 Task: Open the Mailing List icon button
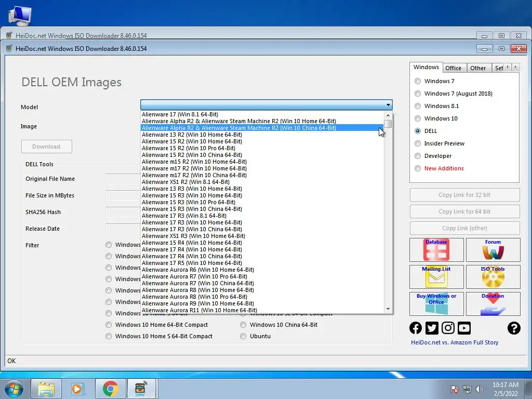coord(436,277)
